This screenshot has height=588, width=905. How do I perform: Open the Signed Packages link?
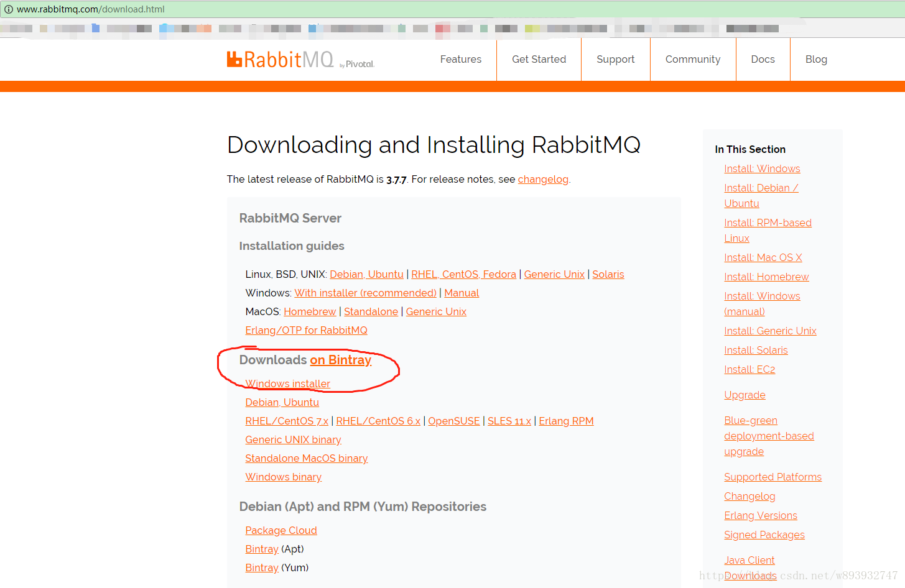click(x=764, y=535)
